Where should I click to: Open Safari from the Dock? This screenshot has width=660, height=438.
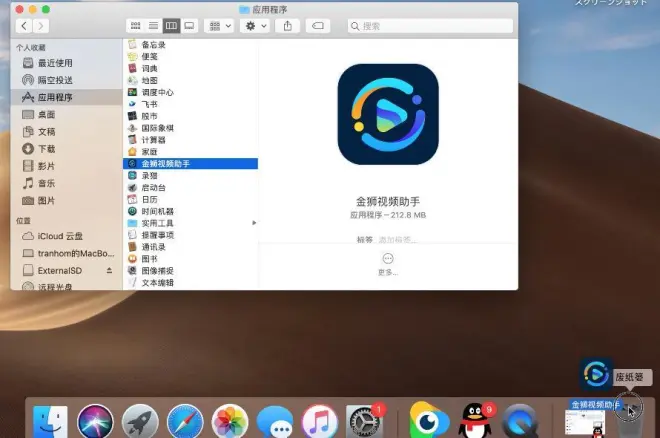185,422
